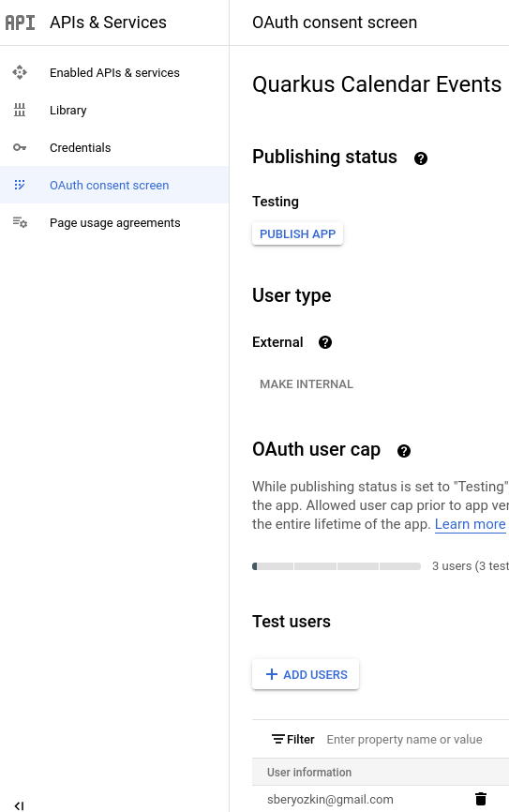
Task: Click the Library grid icon
Action: click(x=20, y=110)
